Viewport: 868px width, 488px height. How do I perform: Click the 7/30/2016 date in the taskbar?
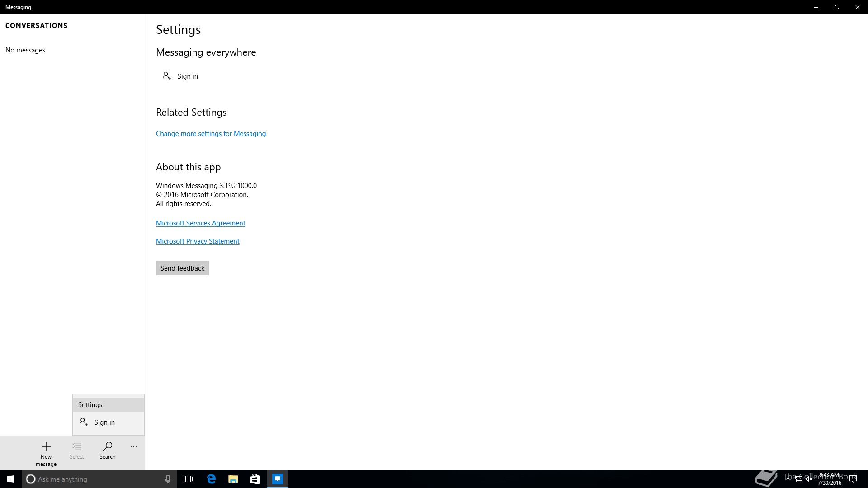(x=830, y=483)
